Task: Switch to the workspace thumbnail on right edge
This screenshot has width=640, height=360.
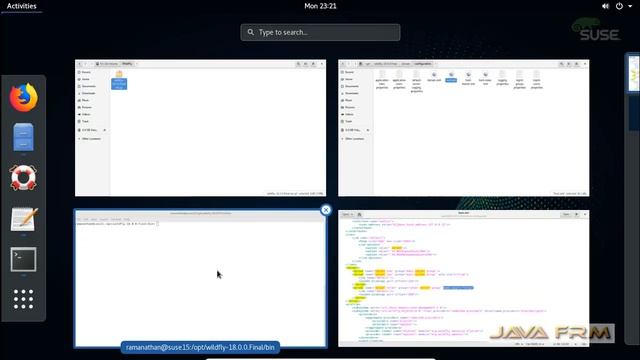Action: click(x=634, y=73)
